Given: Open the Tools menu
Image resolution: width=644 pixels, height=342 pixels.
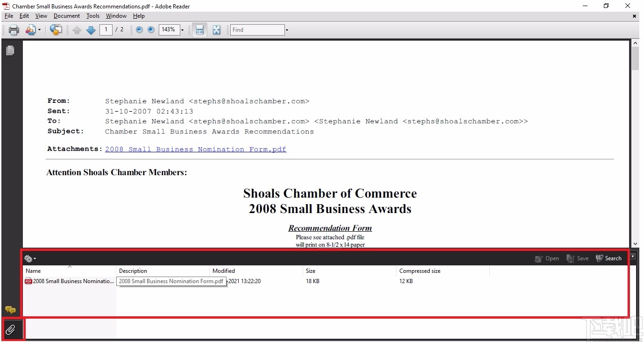Looking at the screenshot, I should (x=93, y=16).
